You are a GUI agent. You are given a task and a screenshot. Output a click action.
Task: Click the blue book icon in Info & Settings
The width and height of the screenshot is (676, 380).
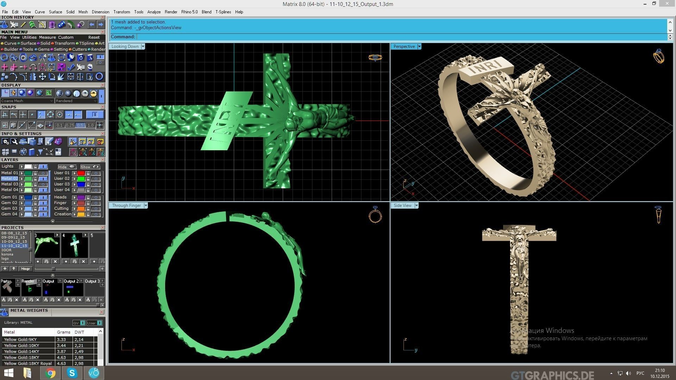click(32, 152)
